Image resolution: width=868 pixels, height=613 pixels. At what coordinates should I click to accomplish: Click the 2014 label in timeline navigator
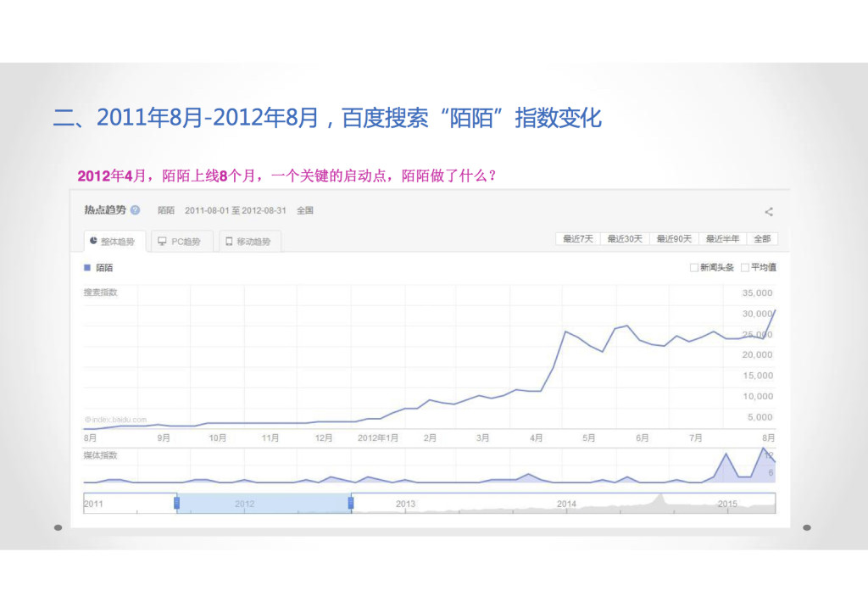(x=566, y=504)
